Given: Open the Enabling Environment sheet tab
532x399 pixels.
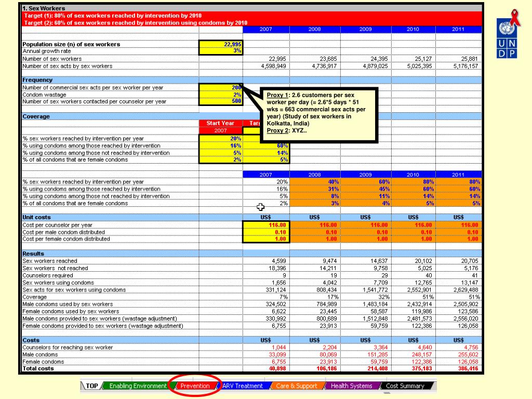Looking at the screenshot, I should pos(137,386).
